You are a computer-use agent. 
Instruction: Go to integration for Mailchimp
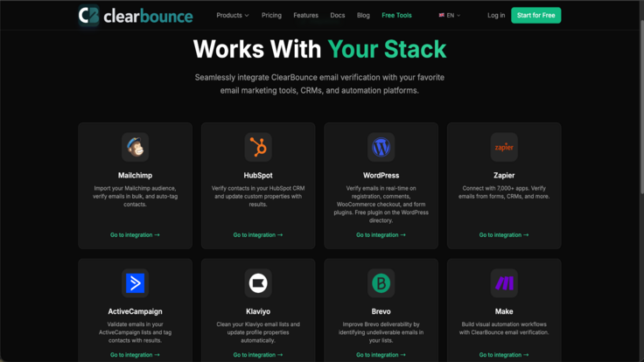(135, 234)
